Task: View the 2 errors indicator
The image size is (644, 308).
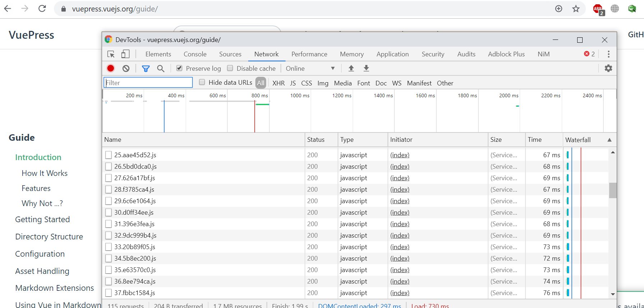Action: pos(589,54)
